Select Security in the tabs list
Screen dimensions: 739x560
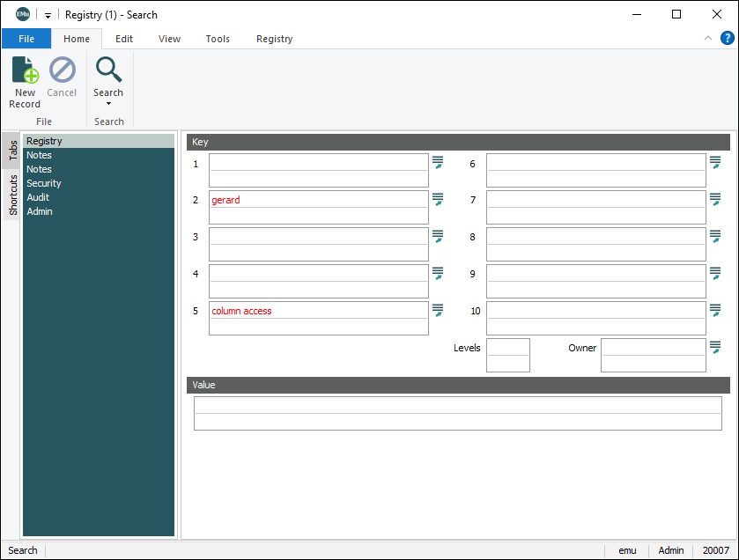[x=44, y=183]
